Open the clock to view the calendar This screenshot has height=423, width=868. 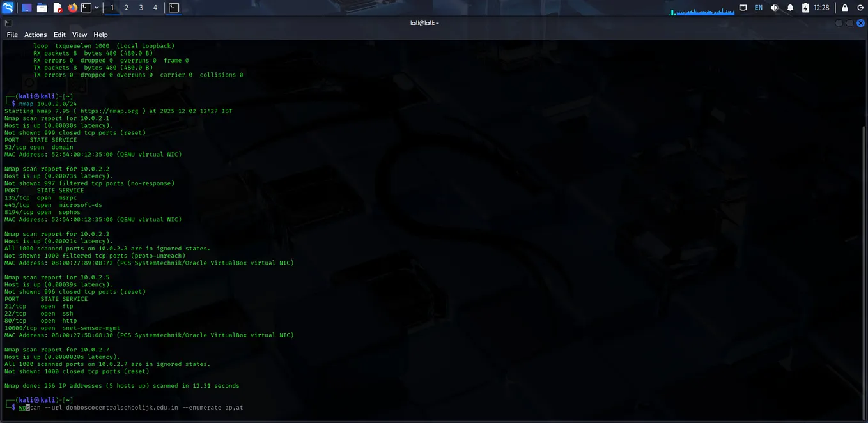pos(823,7)
